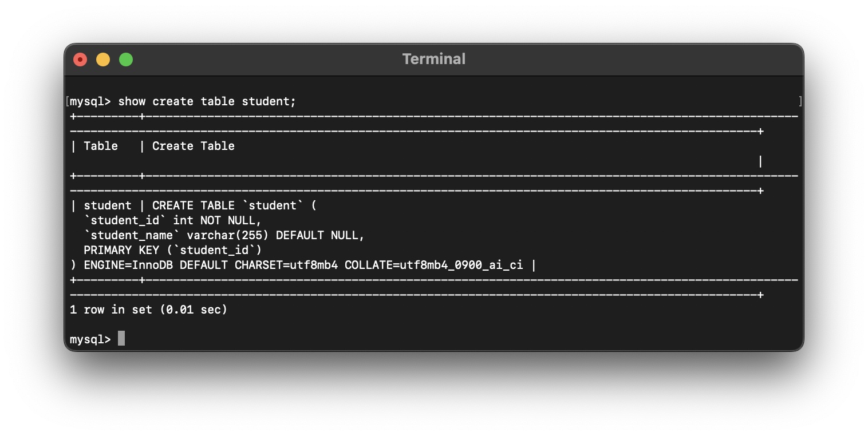Click the Table column header in the output
Image resolution: width=868 pixels, height=436 pixels.
point(101,146)
